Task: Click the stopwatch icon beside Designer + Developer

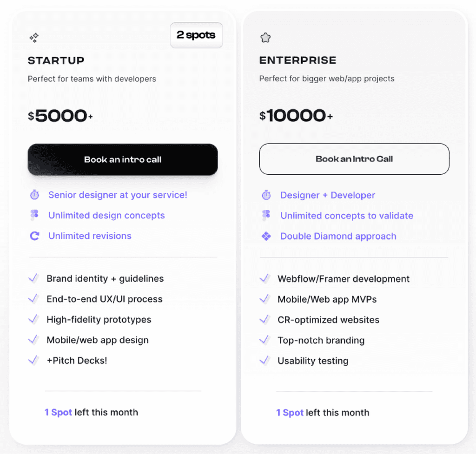Action: pos(266,195)
